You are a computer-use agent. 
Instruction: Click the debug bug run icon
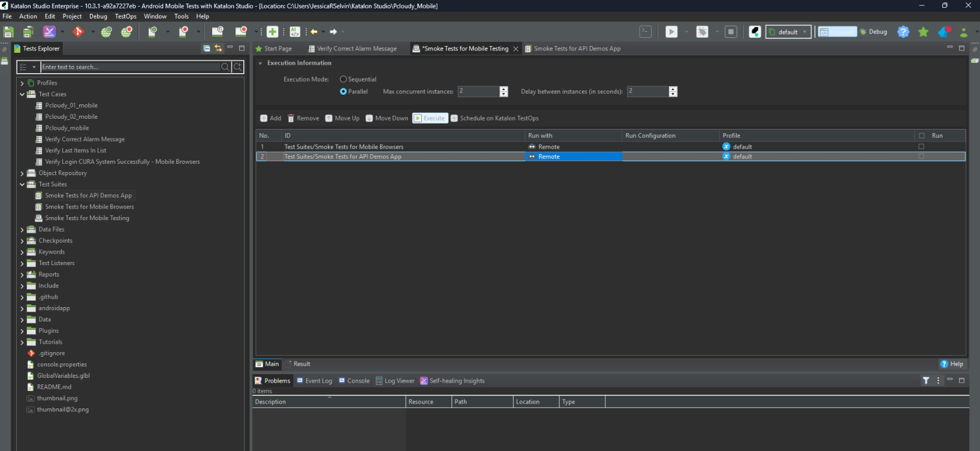tap(702, 32)
